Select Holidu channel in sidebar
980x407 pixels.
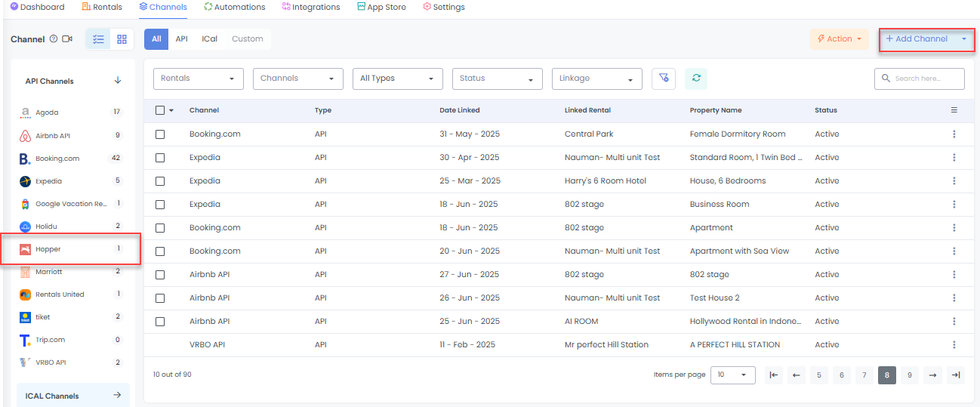coord(71,227)
